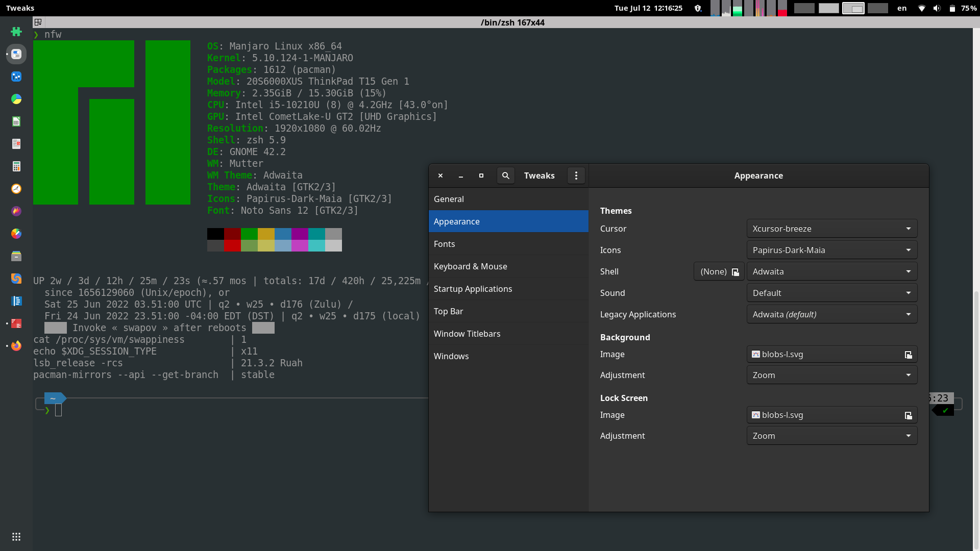Image resolution: width=980 pixels, height=551 pixels.
Task: Click the Tweaks icon in the dock
Action: (16, 54)
